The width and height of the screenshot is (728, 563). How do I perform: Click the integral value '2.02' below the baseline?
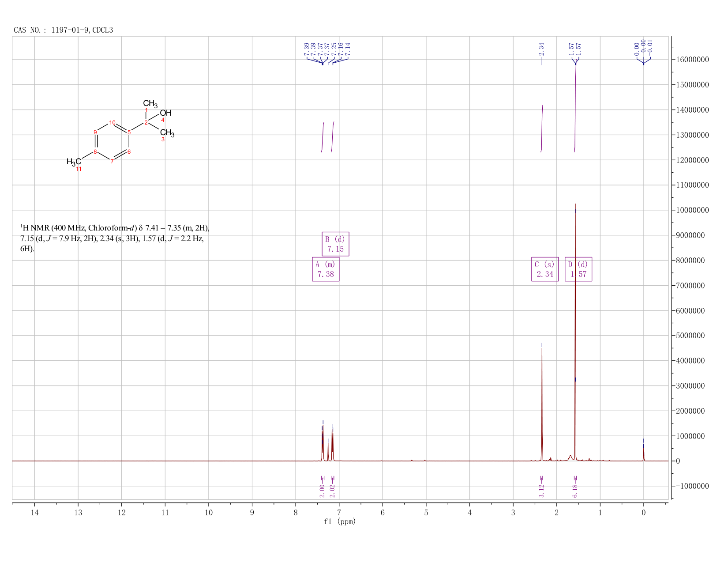tap(333, 491)
